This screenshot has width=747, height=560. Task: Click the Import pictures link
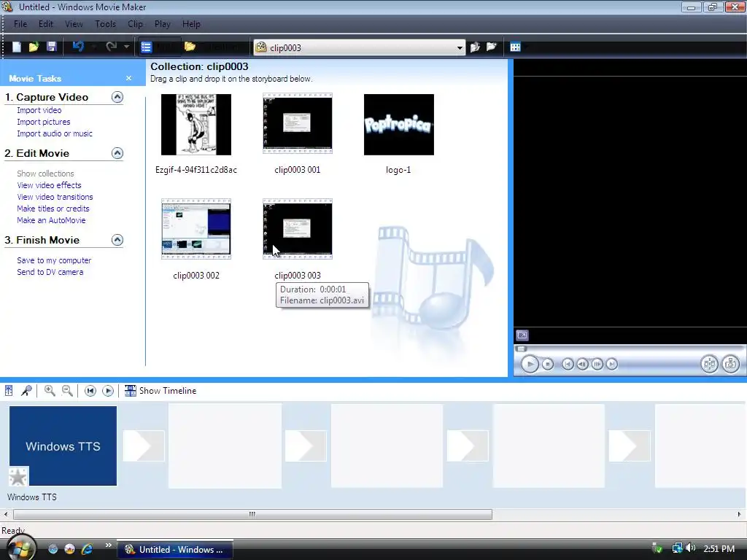click(43, 122)
